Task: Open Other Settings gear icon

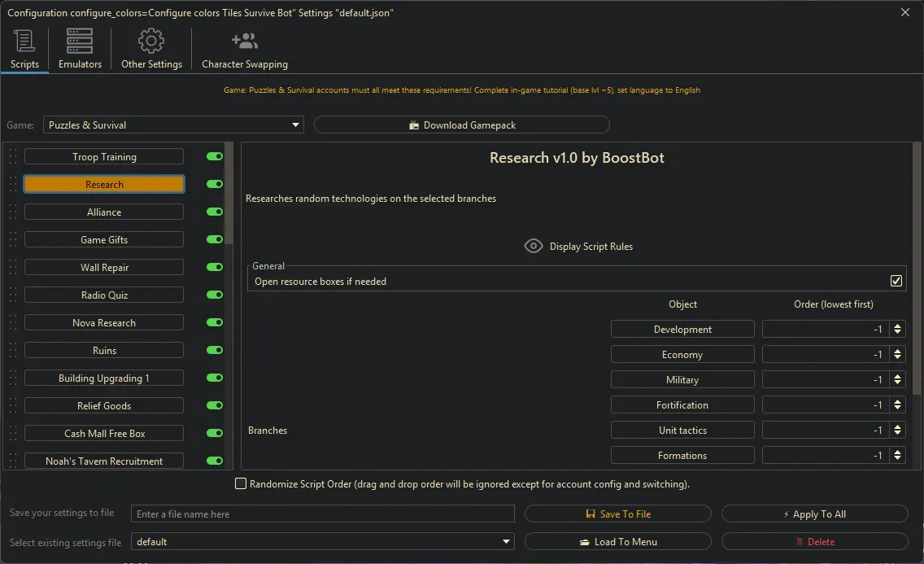Action: 151,41
